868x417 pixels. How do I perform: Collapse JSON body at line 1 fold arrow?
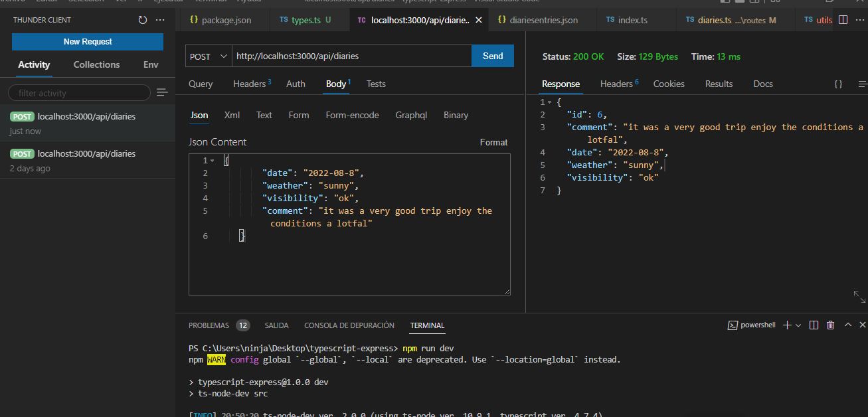(x=212, y=161)
